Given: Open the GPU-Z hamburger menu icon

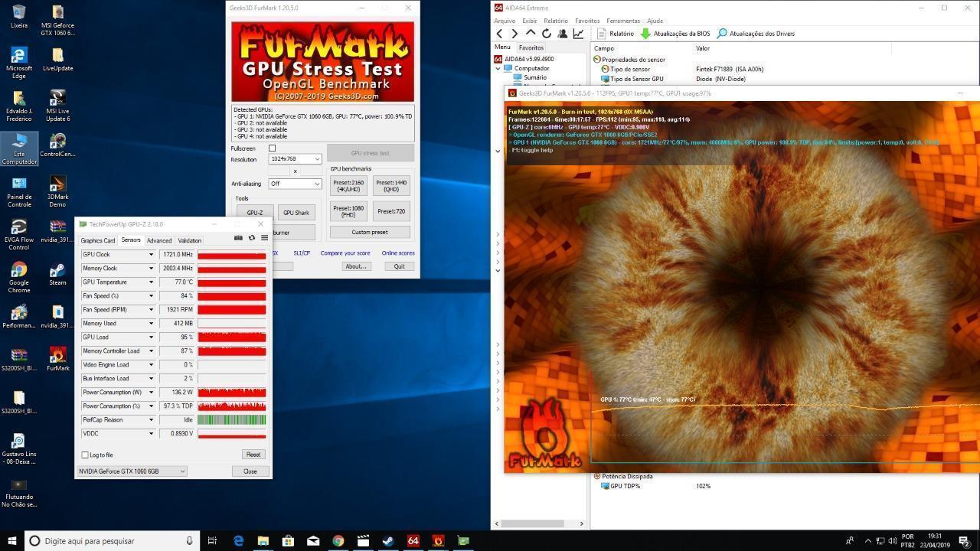Looking at the screenshot, I should (265, 238).
